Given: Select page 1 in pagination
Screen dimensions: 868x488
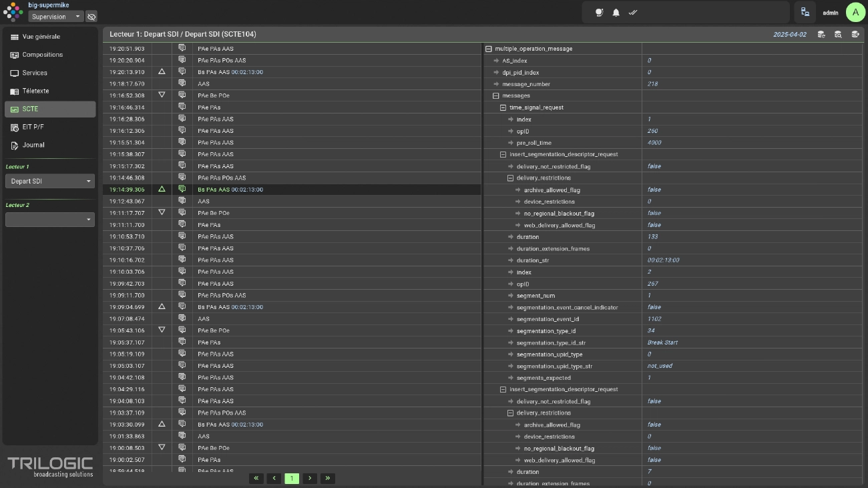Looking at the screenshot, I should tap(292, 478).
